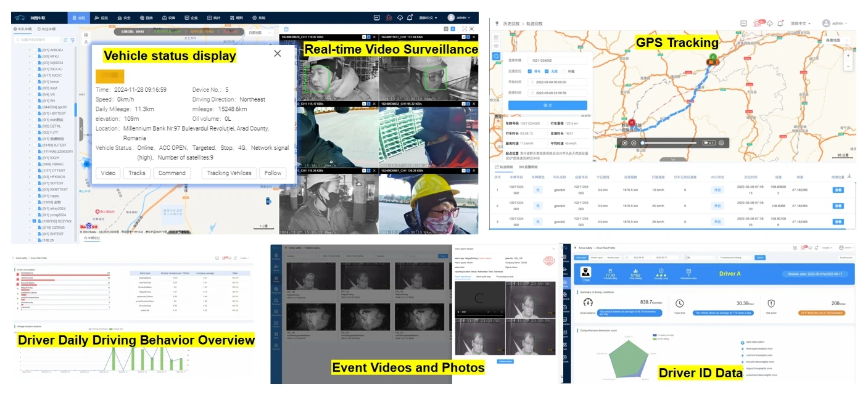Click the blue 确定 confirm button

548,105
